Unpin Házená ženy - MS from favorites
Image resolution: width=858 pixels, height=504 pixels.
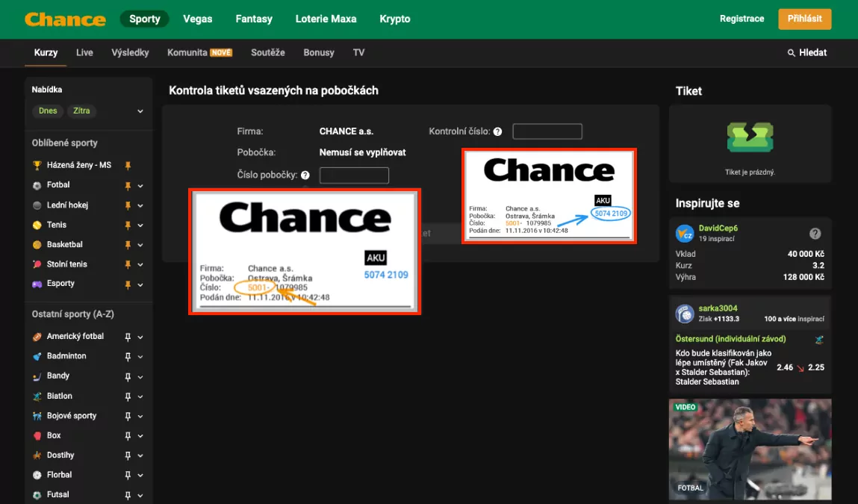point(128,164)
